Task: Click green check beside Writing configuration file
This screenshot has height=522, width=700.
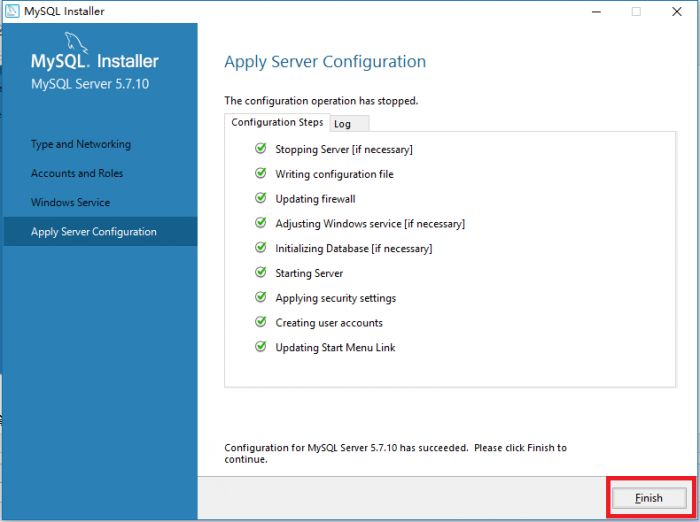Action: coord(261,174)
